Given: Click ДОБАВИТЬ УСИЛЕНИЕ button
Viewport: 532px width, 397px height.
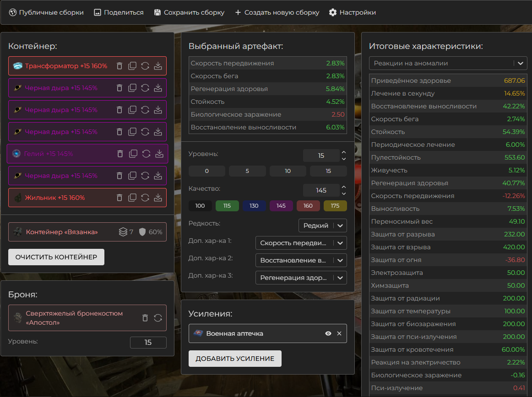Looking at the screenshot, I should (235, 359).
